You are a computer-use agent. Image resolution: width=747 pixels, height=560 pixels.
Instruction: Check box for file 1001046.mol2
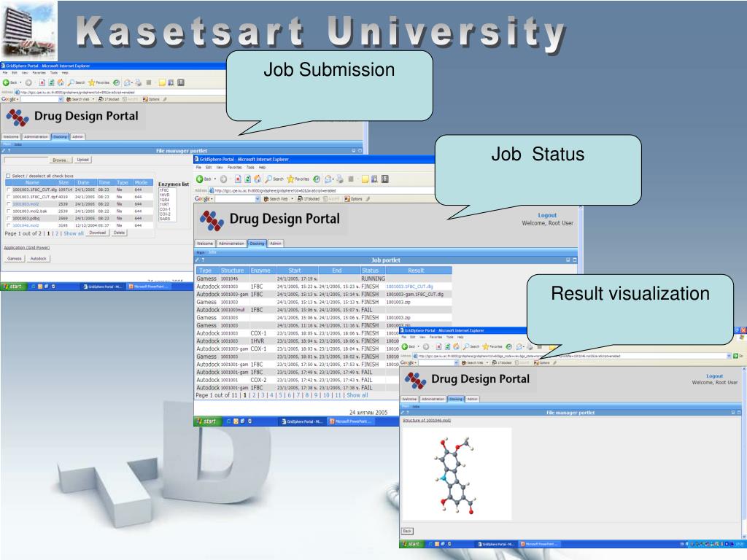point(8,225)
